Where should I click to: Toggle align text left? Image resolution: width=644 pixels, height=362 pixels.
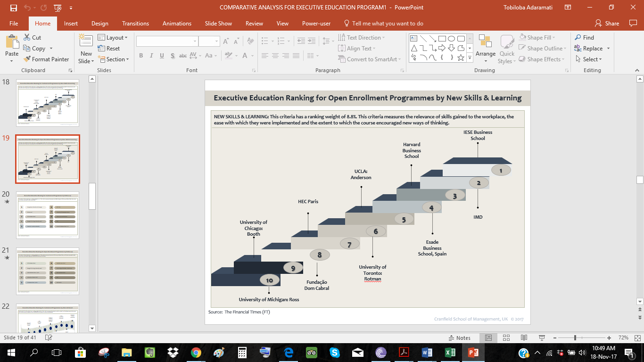click(264, 56)
